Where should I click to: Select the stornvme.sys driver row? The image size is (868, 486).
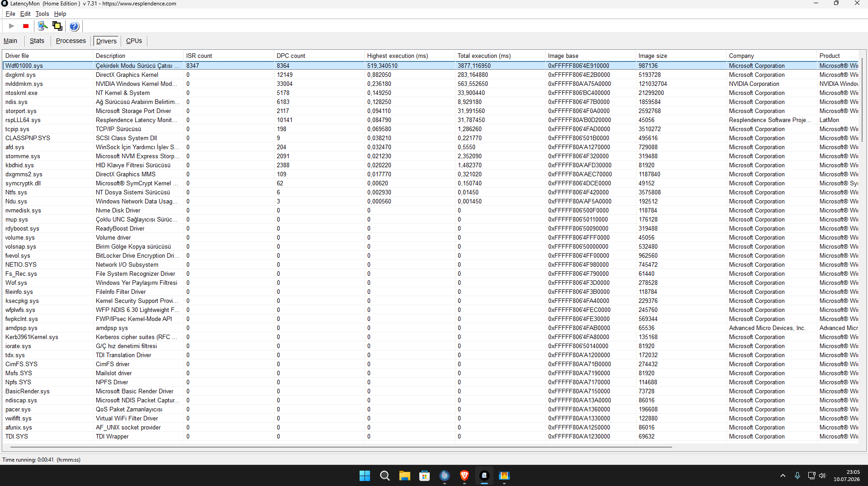(x=430, y=156)
